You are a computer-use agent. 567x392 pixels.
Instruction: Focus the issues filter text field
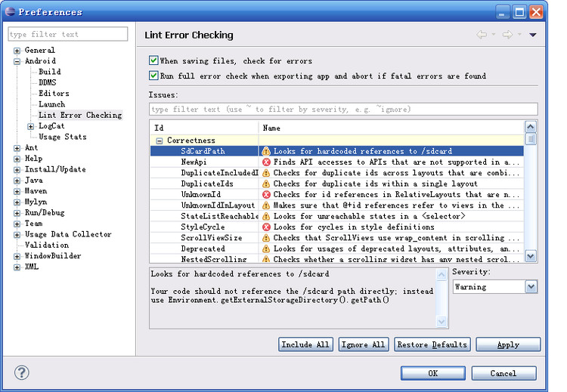(x=343, y=109)
